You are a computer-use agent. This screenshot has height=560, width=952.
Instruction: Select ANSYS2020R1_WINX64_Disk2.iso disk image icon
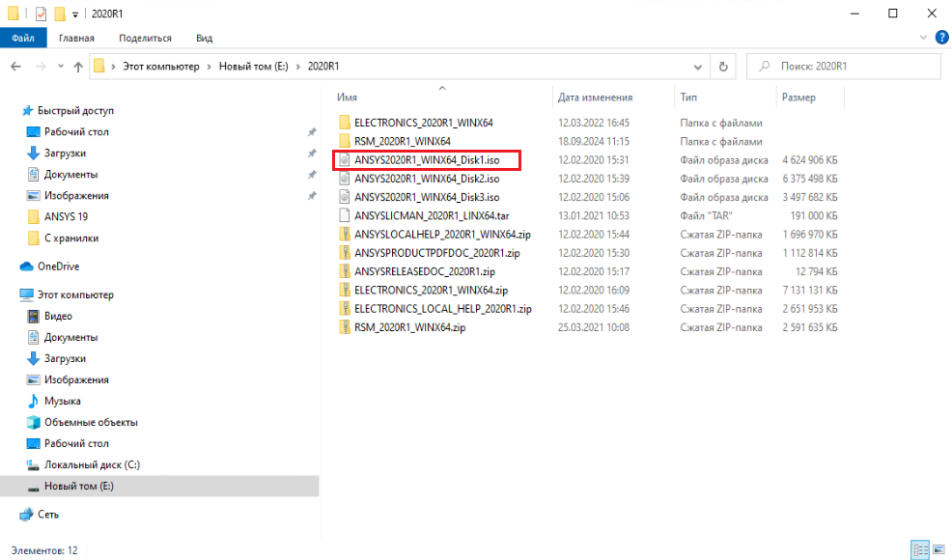pyautogui.click(x=345, y=179)
